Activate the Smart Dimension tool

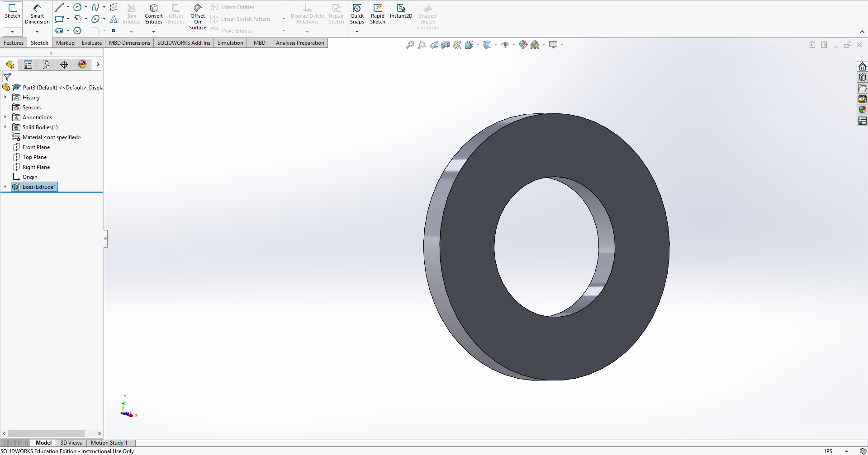[37, 14]
